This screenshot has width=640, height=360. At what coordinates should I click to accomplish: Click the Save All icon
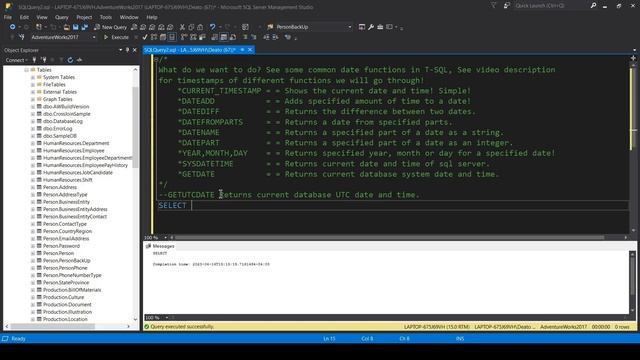[x=84, y=27]
